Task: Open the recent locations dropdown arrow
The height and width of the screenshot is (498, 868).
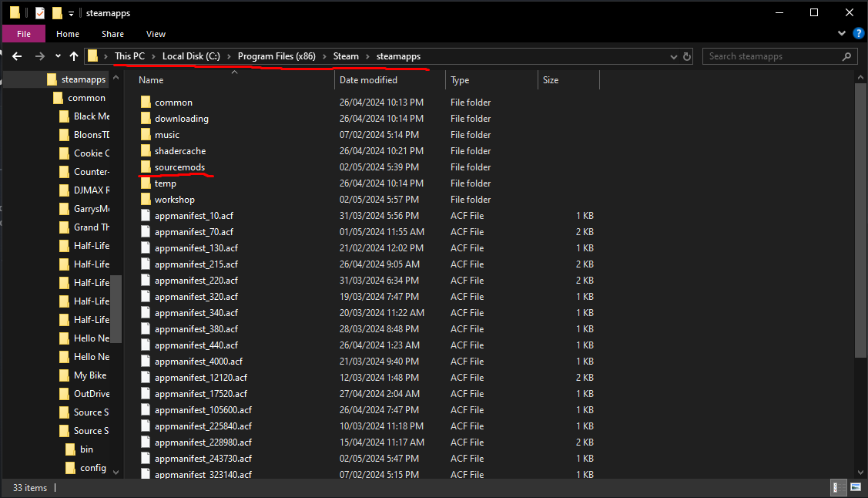Action: pos(58,56)
